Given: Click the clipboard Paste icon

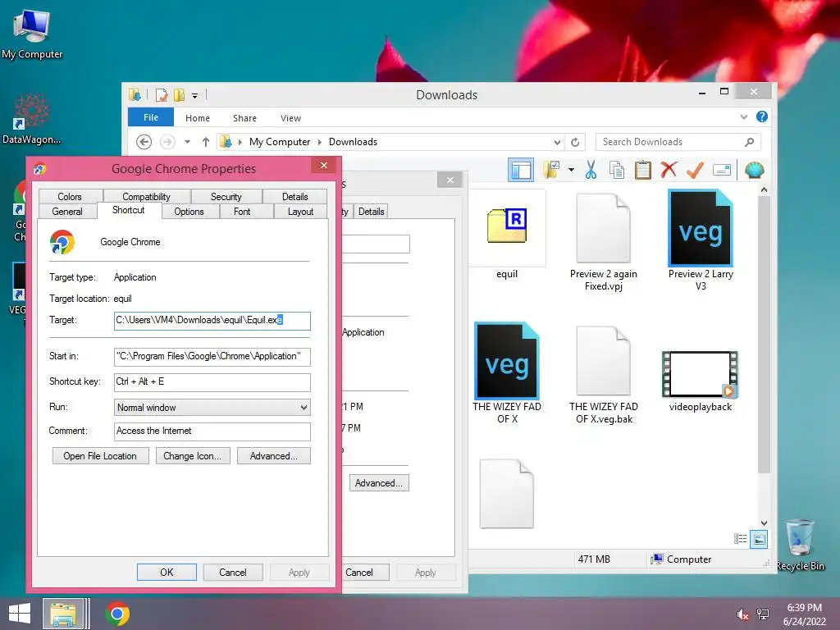Looking at the screenshot, I should click(x=643, y=170).
